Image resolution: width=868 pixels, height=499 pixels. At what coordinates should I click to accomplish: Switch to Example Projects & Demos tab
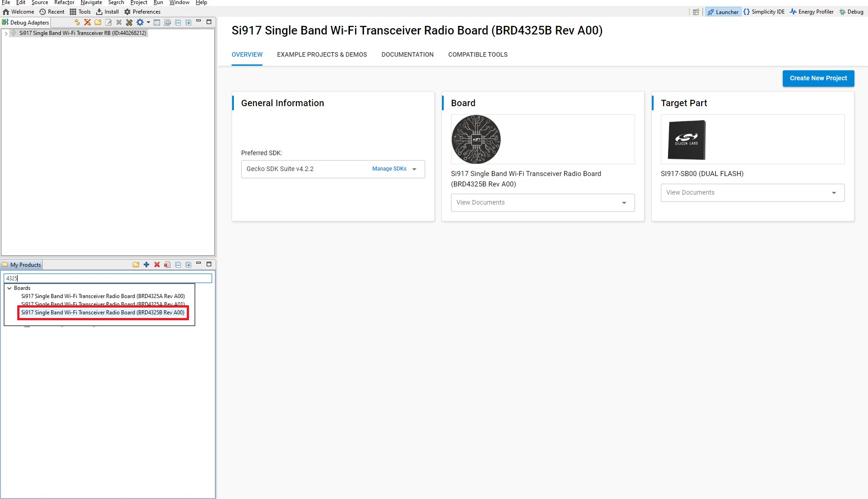coord(322,54)
